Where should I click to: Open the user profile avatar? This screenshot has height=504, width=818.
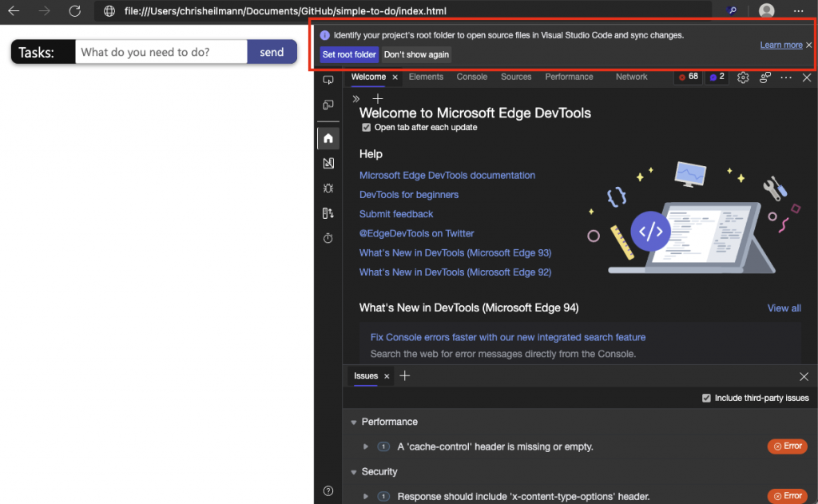766,10
